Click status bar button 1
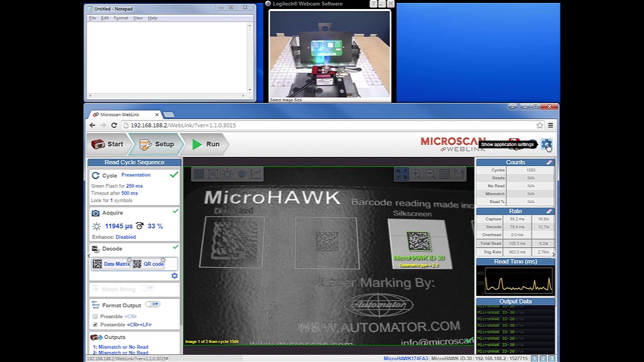The width and height of the screenshot is (644, 362). pos(534,358)
